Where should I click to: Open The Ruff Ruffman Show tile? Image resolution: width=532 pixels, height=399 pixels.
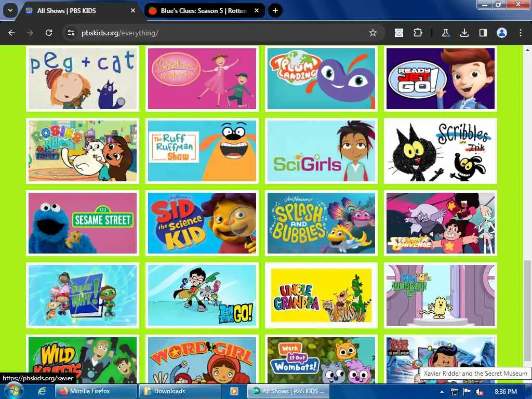click(202, 151)
